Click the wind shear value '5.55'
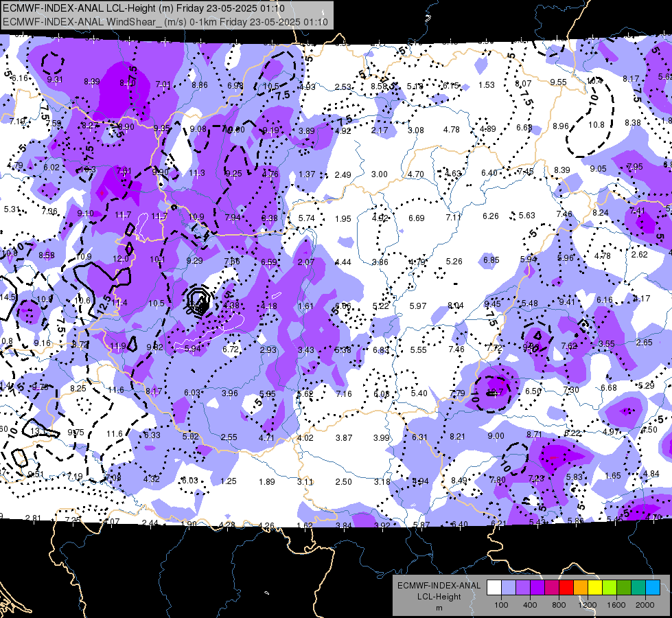 pos(418,350)
